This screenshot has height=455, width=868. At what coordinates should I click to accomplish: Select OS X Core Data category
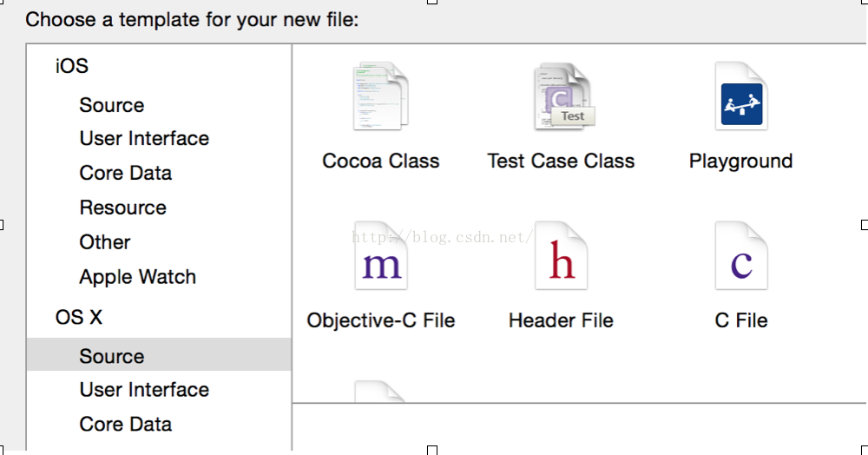coord(126,424)
